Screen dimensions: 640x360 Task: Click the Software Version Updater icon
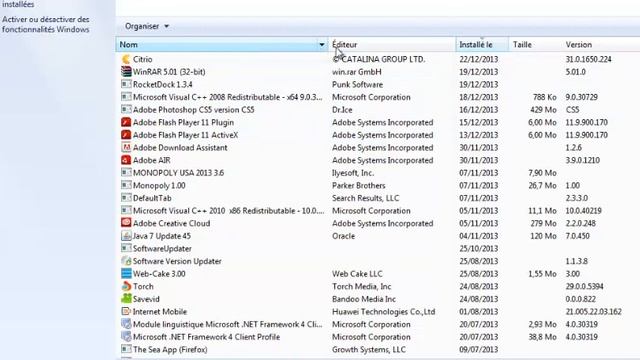click(126, 261)
